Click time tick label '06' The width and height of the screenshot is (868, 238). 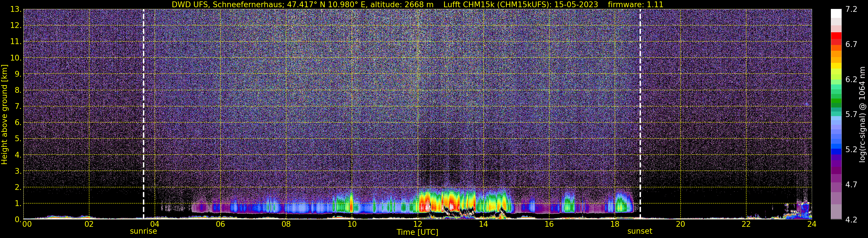[x=220, y=224]
